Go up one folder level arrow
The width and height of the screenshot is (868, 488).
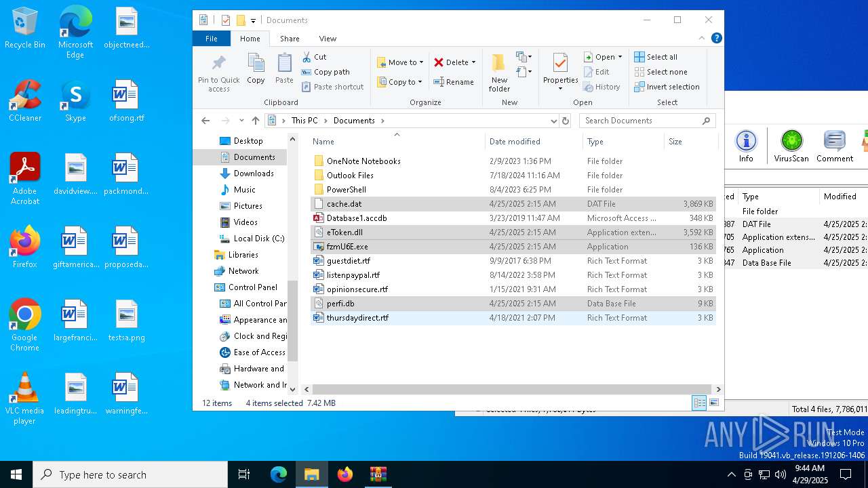[255, 121]
